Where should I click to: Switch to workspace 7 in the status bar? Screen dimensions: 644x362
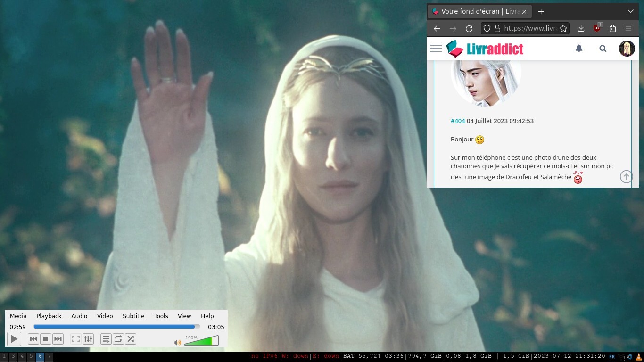pyautogui.click(x=49, y=357)
